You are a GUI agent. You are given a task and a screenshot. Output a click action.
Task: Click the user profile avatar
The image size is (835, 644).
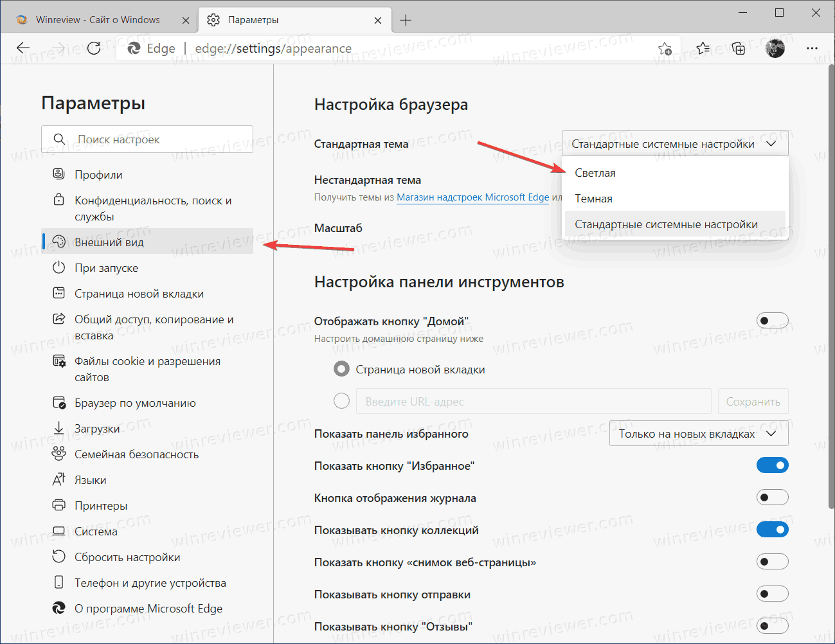(x=775, y=48)
